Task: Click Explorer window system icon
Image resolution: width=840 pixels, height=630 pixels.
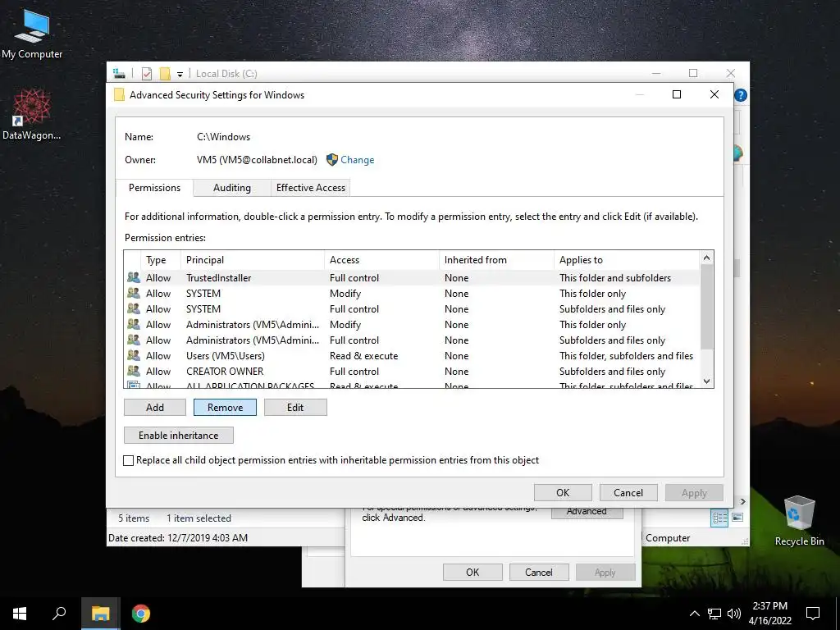Action: [119, 74]
